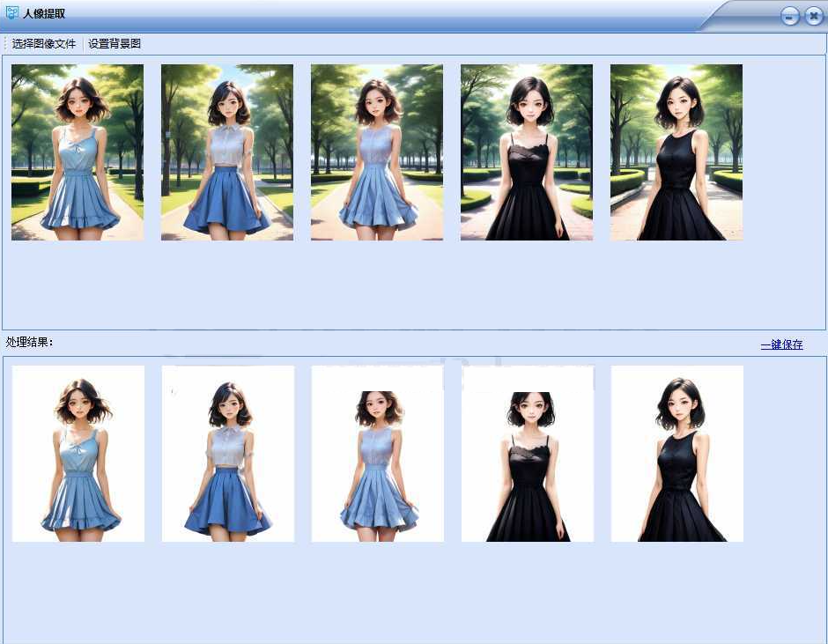Click the 人像提取 window title text
The image size is (828, 644).
(44, 14)
